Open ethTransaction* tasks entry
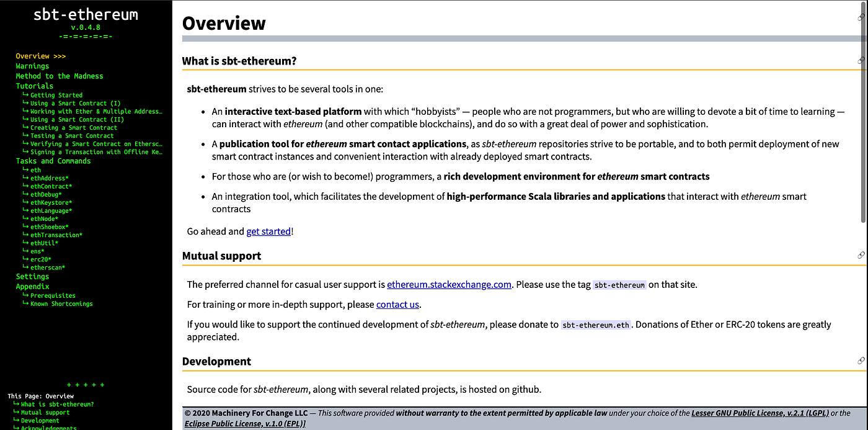The width and height of the screenshot is (868, 430). [56, 235]
